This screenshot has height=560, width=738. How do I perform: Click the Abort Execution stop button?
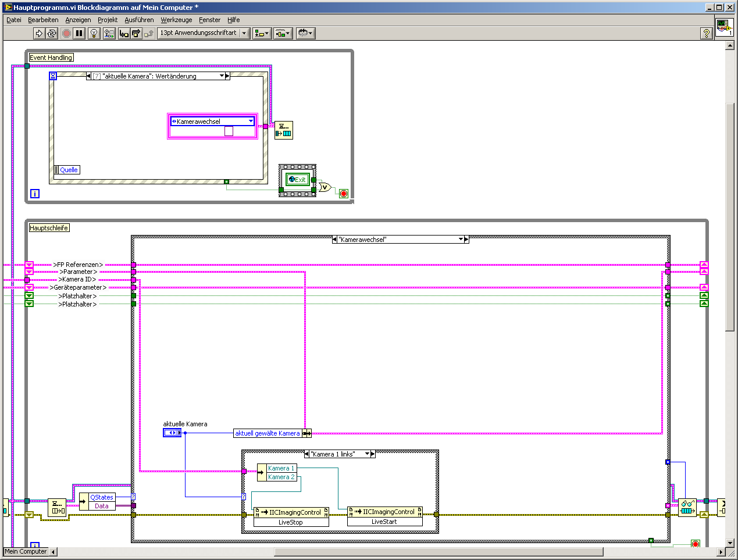(x=66, y=33)
